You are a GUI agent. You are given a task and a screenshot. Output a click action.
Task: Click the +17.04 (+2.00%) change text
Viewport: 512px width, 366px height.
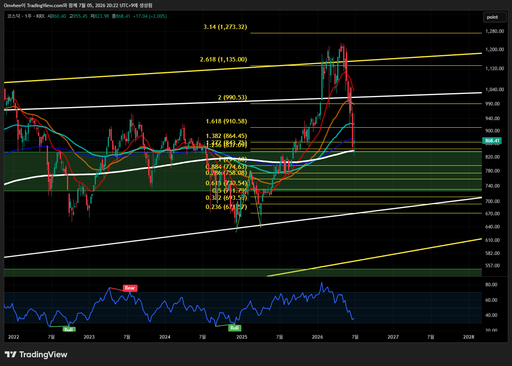point(150,16)
